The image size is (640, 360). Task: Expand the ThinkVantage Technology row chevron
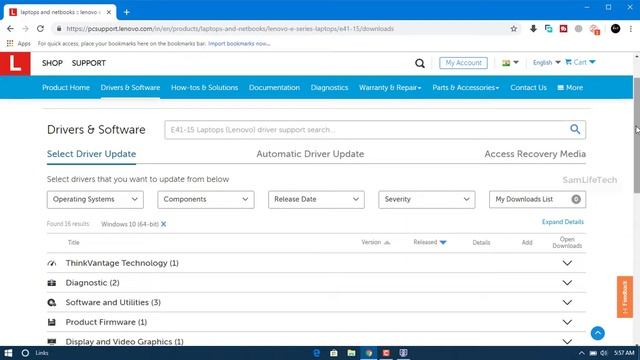567,263
